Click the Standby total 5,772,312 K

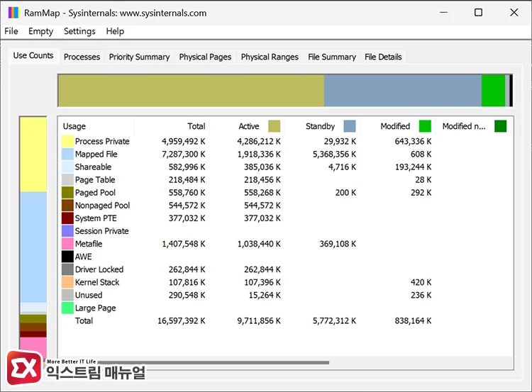click(x=334, y=321)
